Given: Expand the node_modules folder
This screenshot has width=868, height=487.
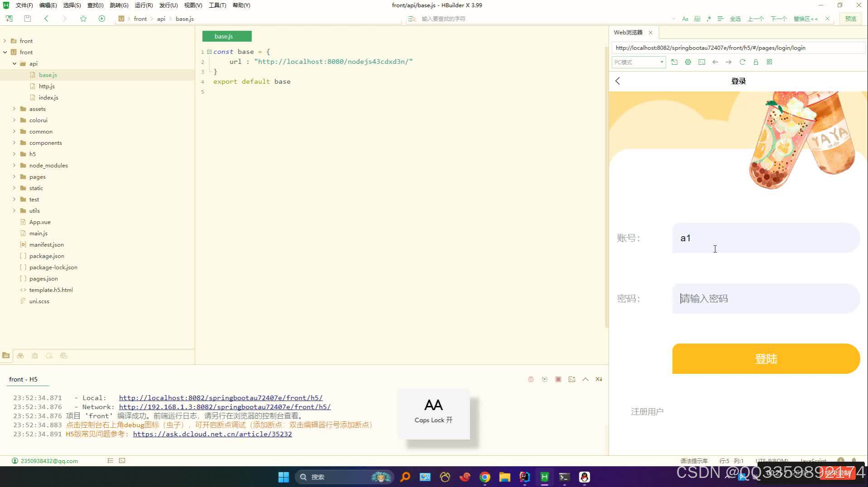Looking at the screenshot, I should click(14, 165).
